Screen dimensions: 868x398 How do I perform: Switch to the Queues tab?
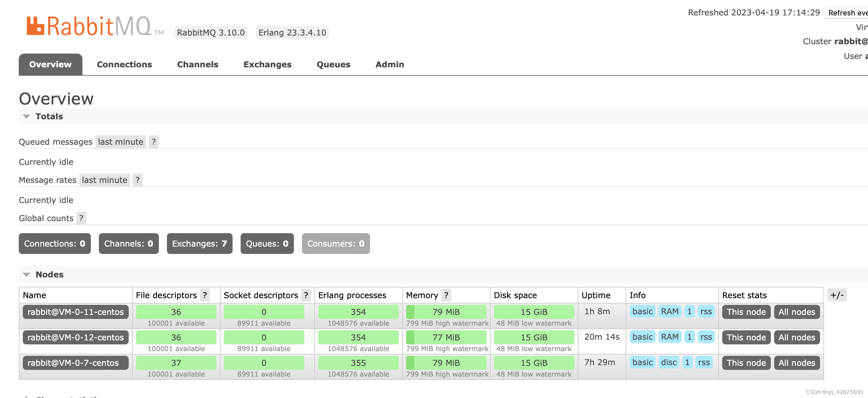[x=333, y=64]
